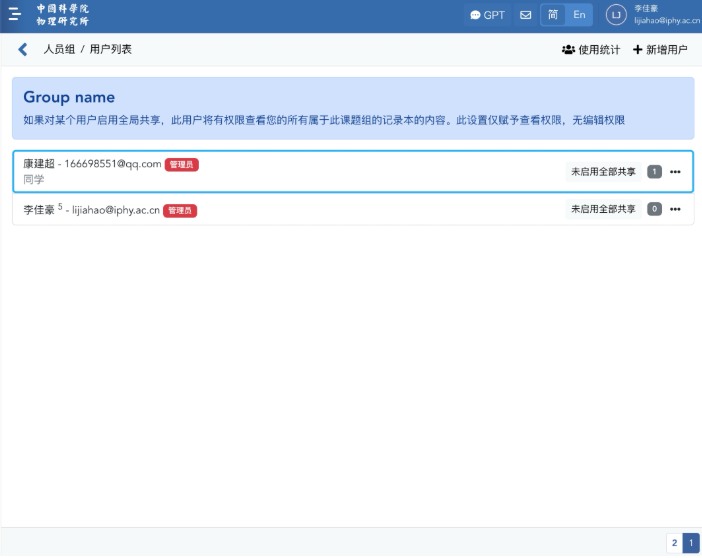Select the 李佳豪 user row
Screen dimensions: 702x558
(x=300, y=210)
